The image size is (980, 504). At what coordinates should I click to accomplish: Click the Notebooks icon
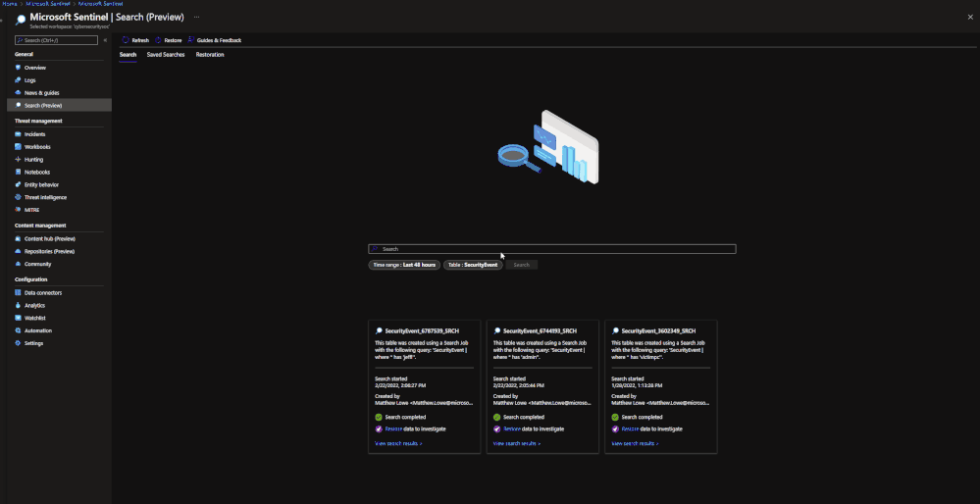pyautogui.click(x=18, y=172)
